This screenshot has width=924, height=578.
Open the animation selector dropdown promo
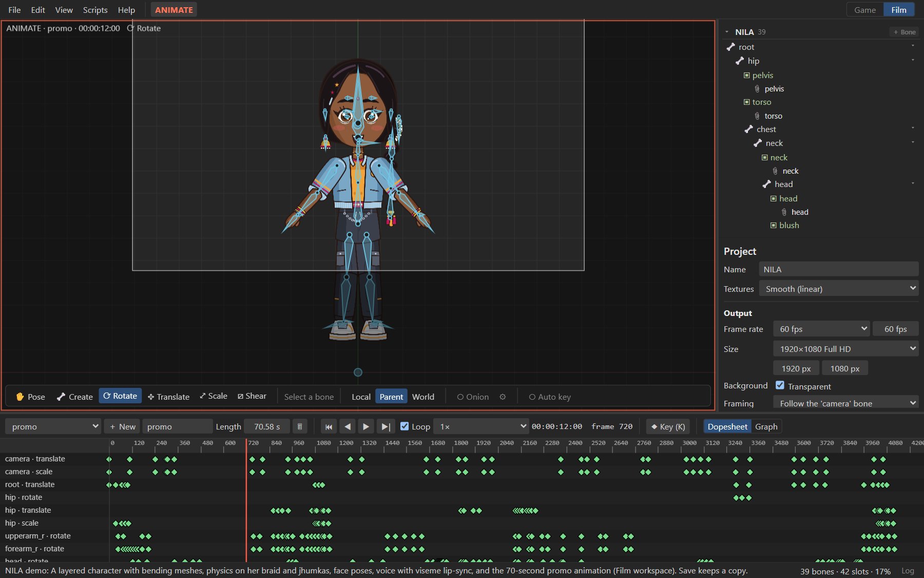(53, 426)
